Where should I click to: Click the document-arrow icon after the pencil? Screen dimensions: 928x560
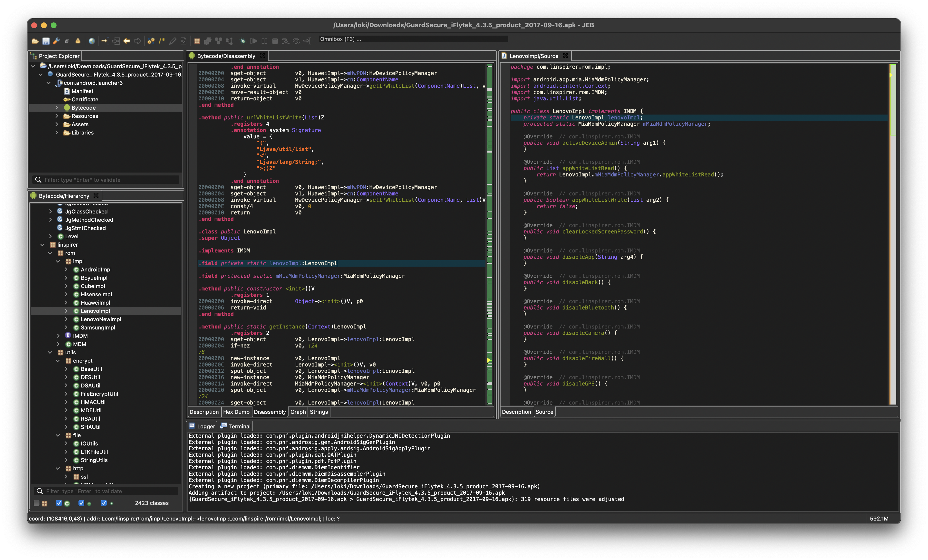coord(184,41)
